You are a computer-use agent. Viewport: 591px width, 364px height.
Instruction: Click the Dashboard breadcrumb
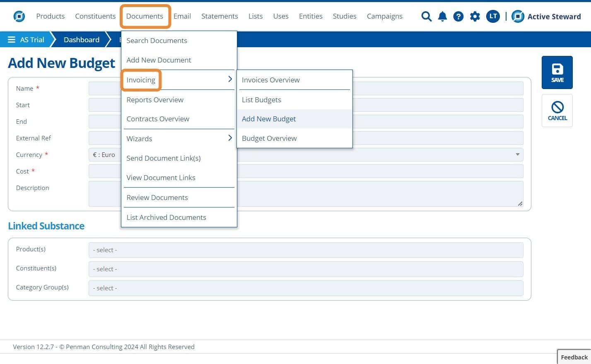click(82, 40)
